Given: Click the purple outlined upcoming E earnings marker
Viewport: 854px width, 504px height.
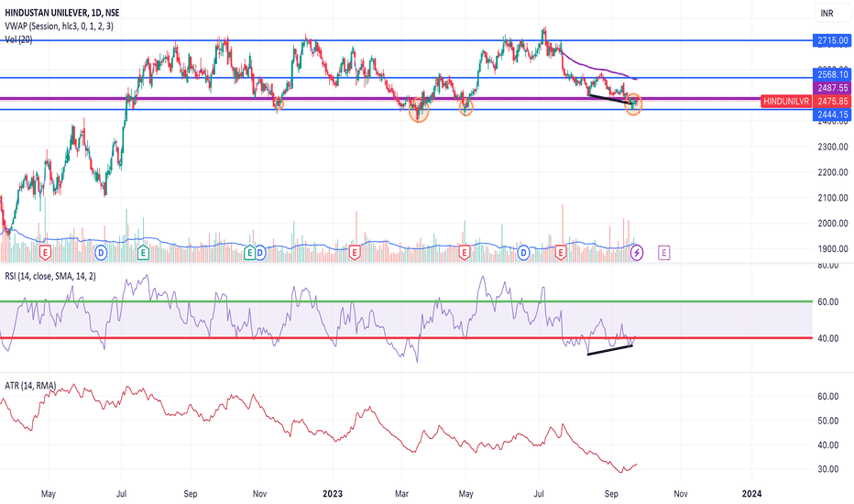Looking at the screenshot, I should (x=663, y=252).
